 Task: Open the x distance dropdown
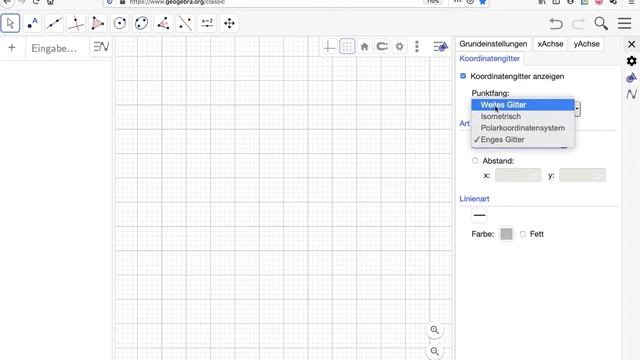click(x=518, y=176)
